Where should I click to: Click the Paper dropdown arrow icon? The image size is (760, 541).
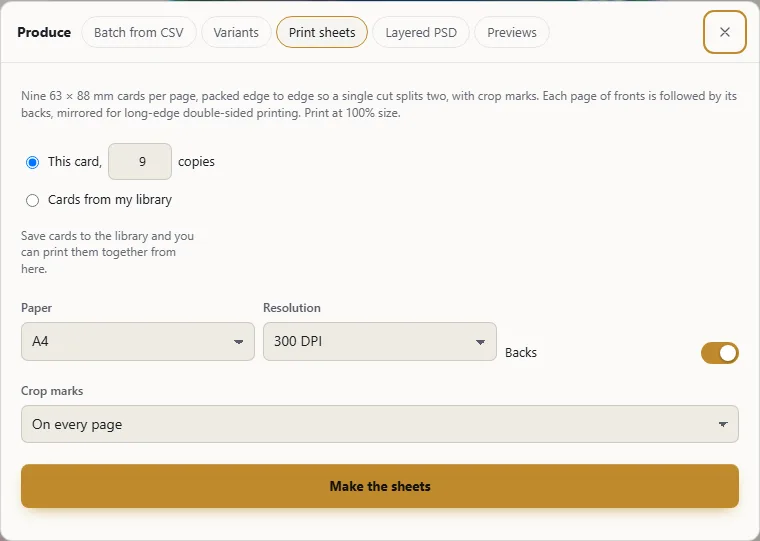tap(238, 342)
